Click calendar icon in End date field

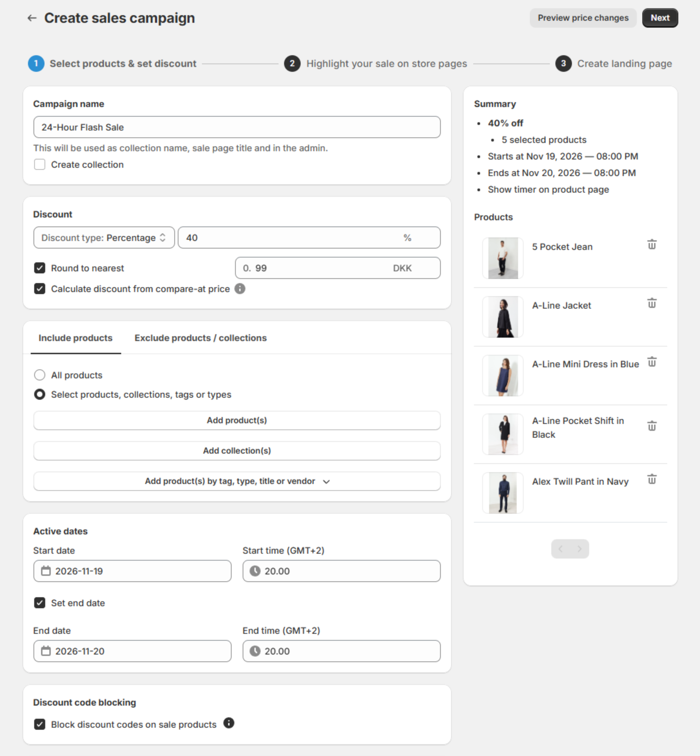(x=46, y=651)
